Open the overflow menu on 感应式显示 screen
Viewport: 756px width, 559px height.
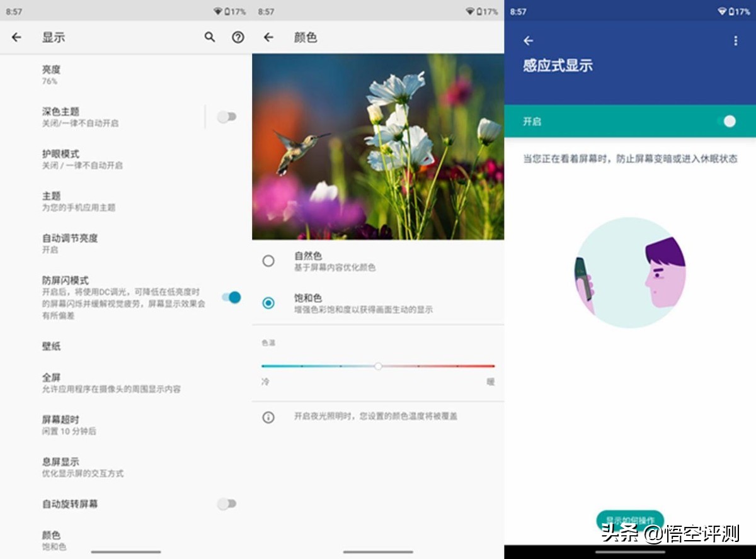pos(735,40)
